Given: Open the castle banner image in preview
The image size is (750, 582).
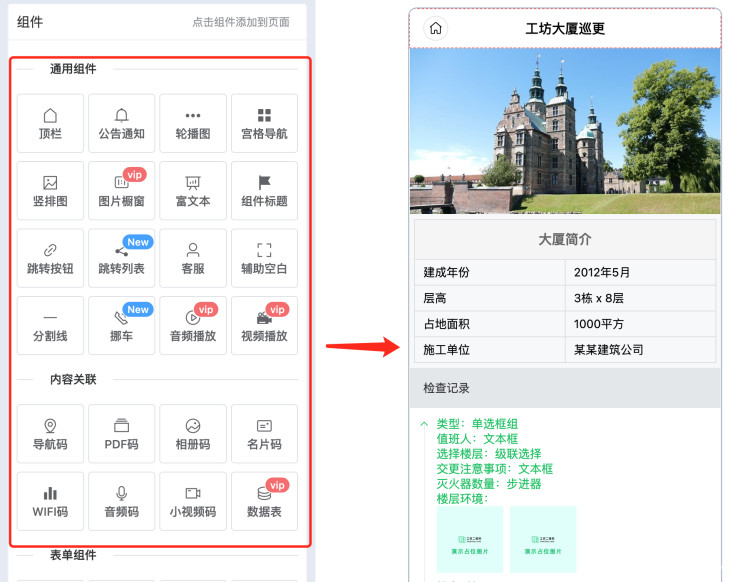Looking at the screenshot, I should [565, 130].
